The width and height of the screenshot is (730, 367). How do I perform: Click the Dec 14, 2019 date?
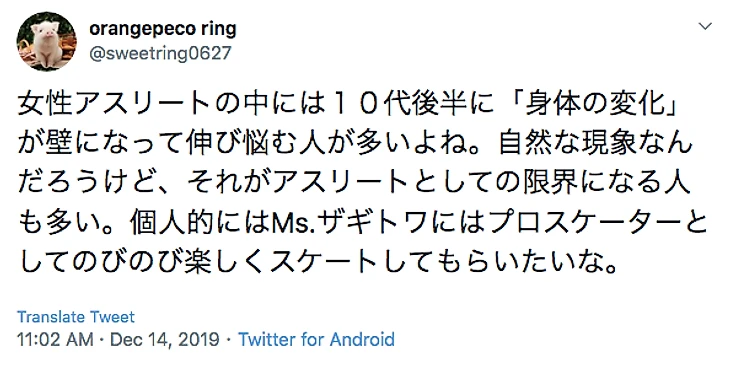coord(165,340)
